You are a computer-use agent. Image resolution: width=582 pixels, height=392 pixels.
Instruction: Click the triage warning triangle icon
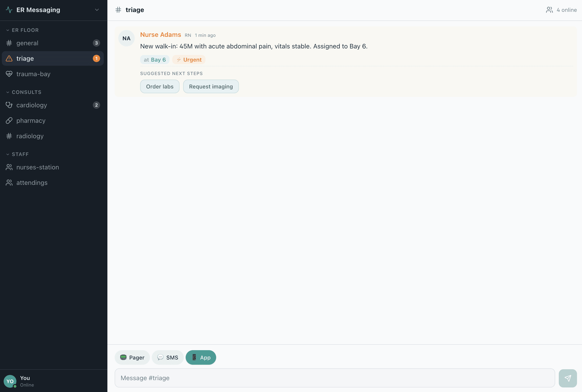[x=9, y=58]
